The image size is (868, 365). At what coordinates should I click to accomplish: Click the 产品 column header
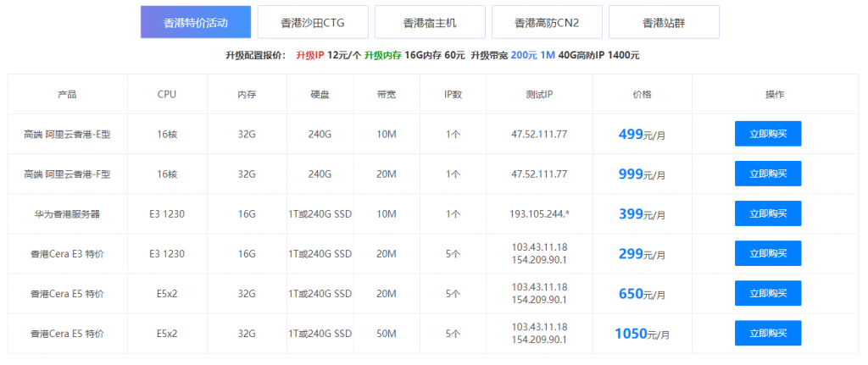pos(67,95)
